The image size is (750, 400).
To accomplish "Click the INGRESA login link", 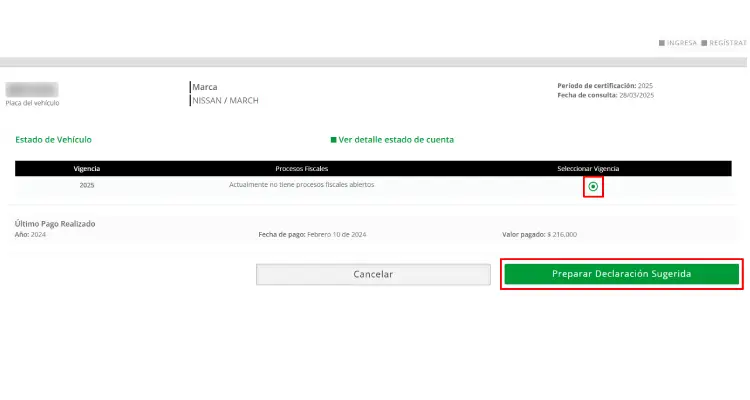I will [682, 43].
